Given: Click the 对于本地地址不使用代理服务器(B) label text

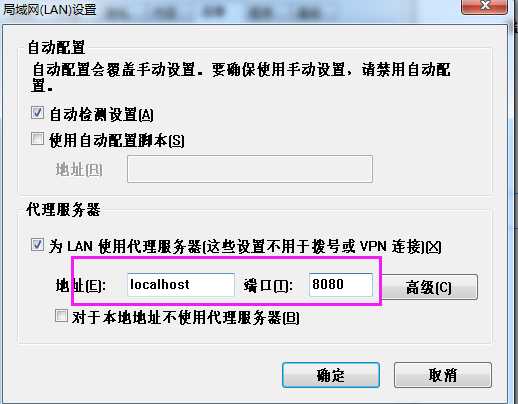Looking at the screenshot, I should [186, 318].
